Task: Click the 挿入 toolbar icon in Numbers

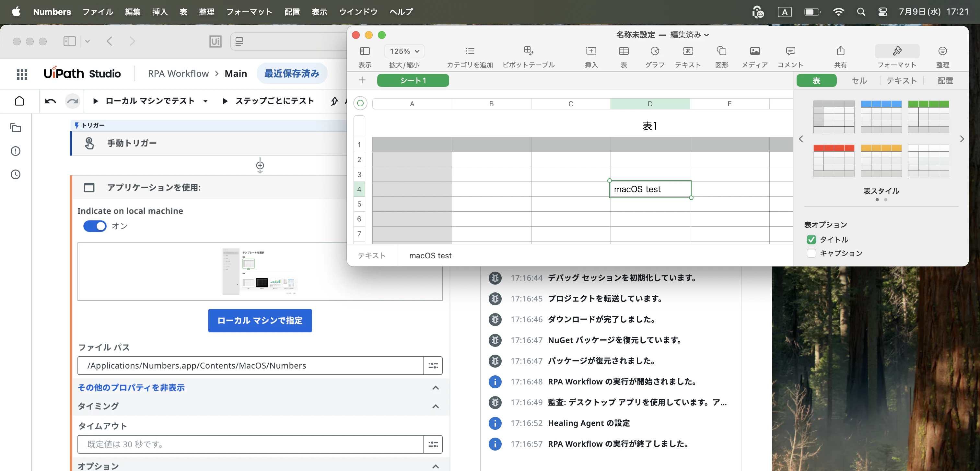Action: click(x=591, y=51)
